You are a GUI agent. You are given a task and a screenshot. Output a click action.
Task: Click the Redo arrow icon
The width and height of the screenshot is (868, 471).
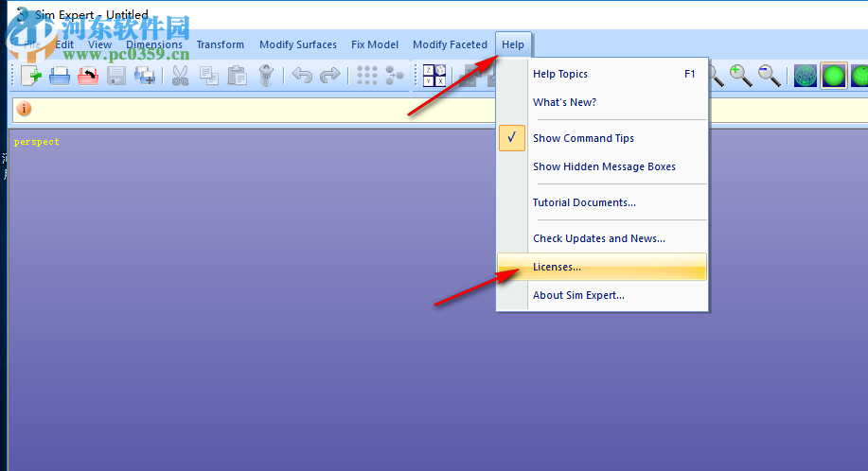pos(330,75)
